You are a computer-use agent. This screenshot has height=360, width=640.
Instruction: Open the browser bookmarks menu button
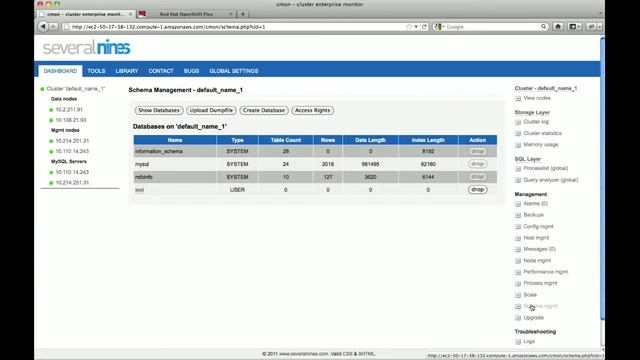pyautogui.click(x=574, y=27)
